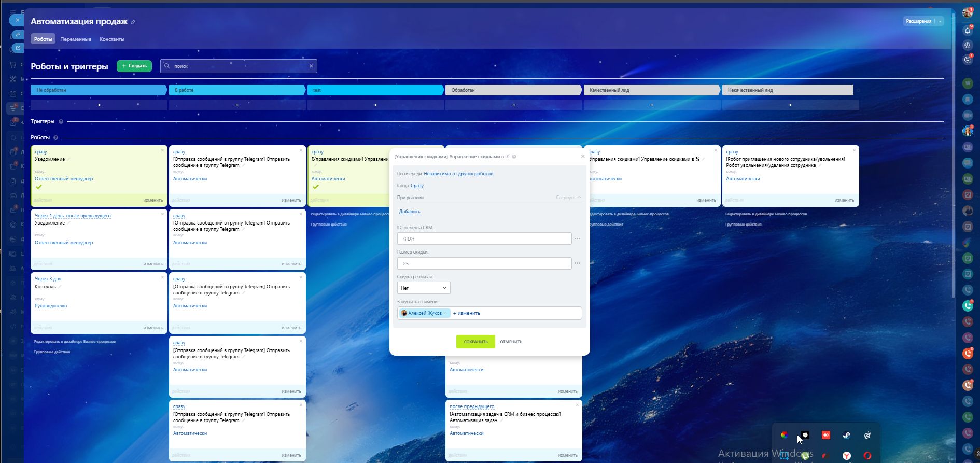This screenshot has width=980, height=463.
Task: Copy link using the chain icon
Action: click(x=18, y=35)
